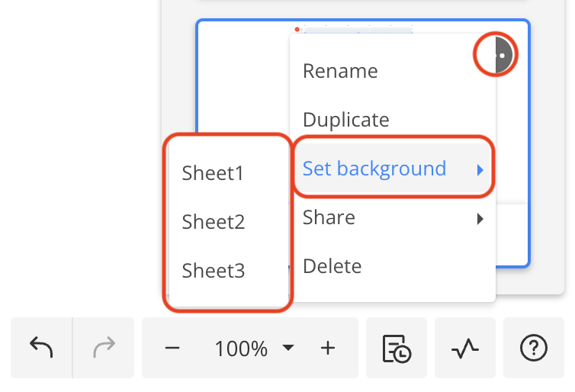The height and width of the screenshot is (392, 575).
Task: Click the blue-outlined sheet thumbnail
Action: coord(243,92)
